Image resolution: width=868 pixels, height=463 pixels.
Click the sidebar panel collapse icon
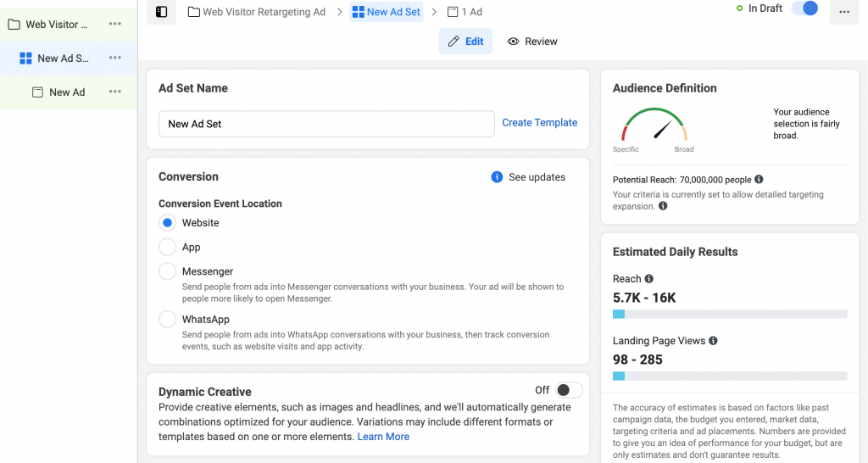pos(161,12)
